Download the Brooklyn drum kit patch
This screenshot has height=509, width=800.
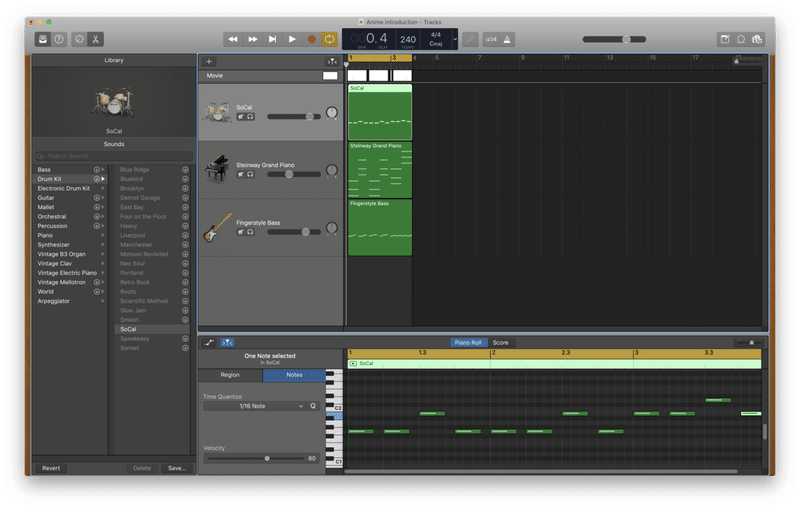point(185,189)
